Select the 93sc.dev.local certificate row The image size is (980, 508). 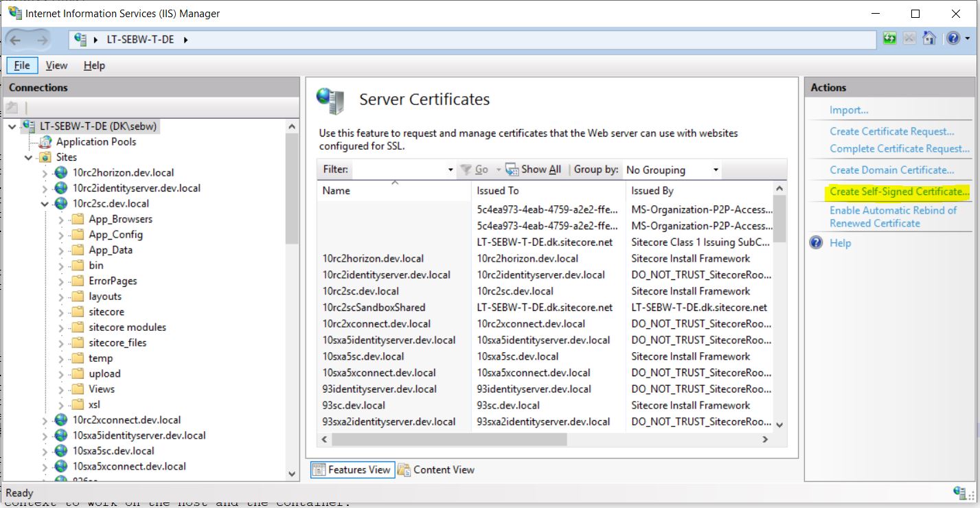point(545,405)
